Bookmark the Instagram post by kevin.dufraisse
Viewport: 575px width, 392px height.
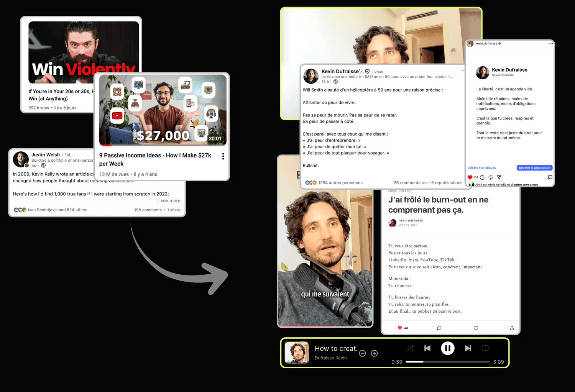pyautogui.click(x=550, y=177)
